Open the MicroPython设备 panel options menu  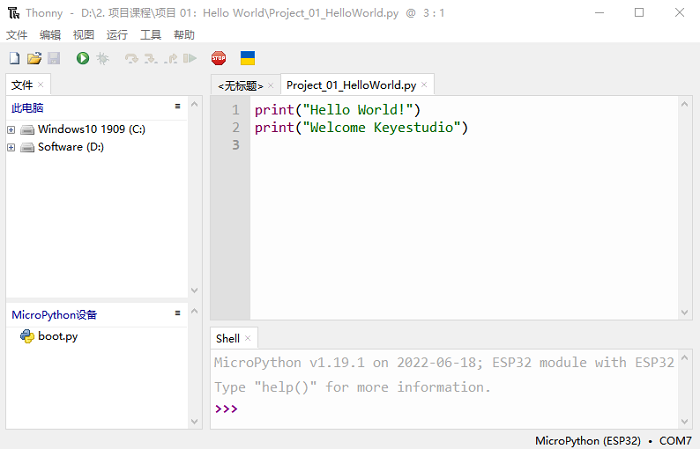pos(177,314)
